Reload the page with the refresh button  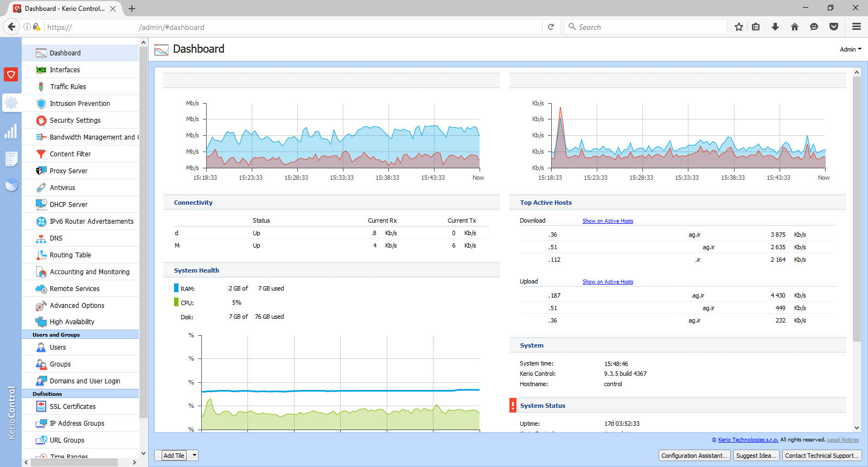551,27
